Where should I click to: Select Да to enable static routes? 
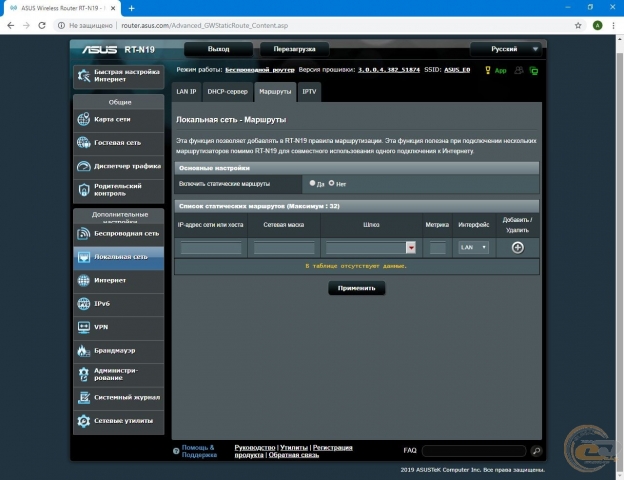point(312,183)
